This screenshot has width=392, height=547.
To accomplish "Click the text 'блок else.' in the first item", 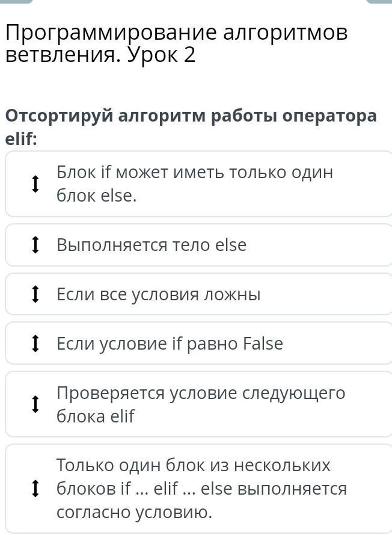I will point(97,196).
